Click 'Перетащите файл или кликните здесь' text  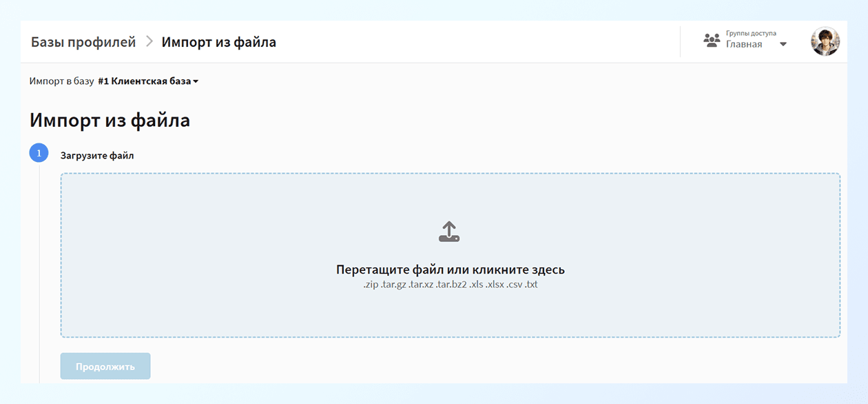[x=449, y=270]
